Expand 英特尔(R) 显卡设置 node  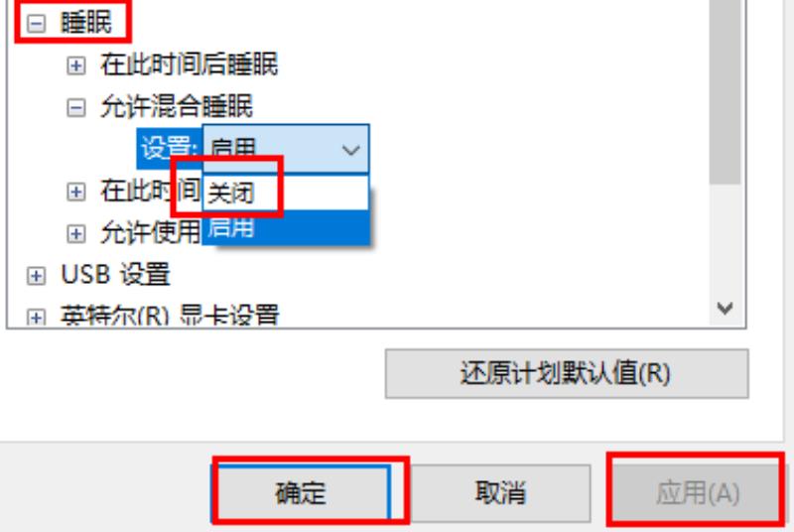click(x=36, y=317)
